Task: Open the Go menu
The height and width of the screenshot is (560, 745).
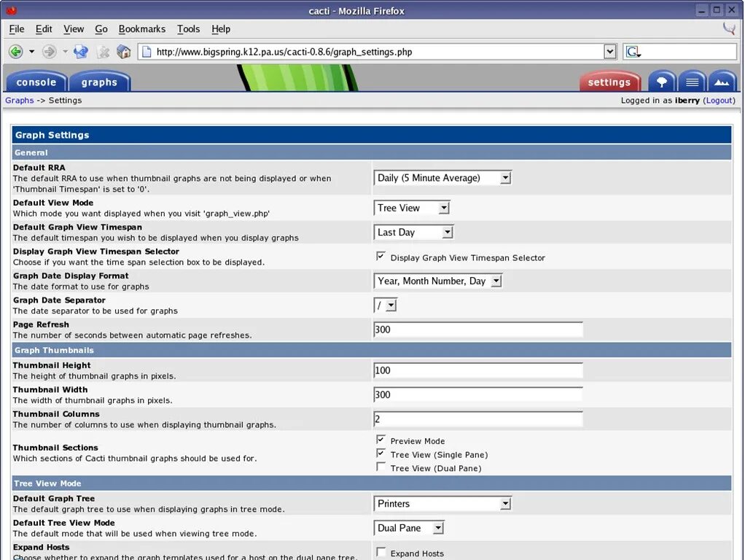Action: click(x=101, y=29)
